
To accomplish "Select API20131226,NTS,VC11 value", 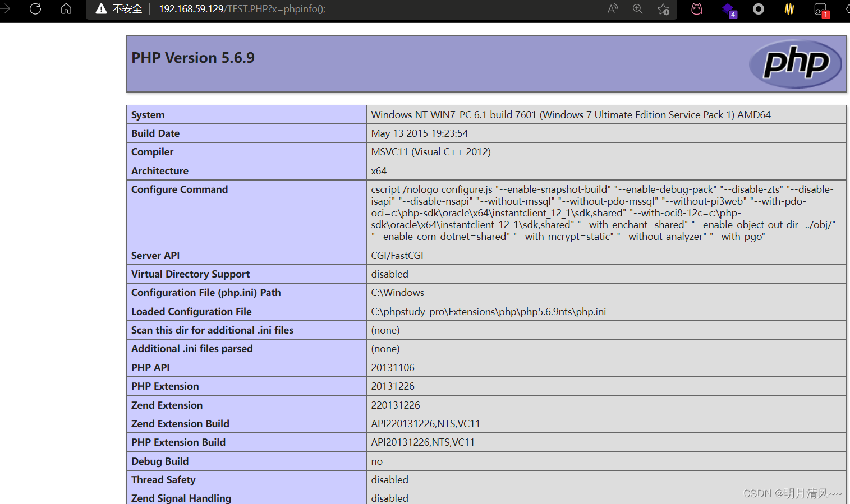I will click(x=422, y=442).
